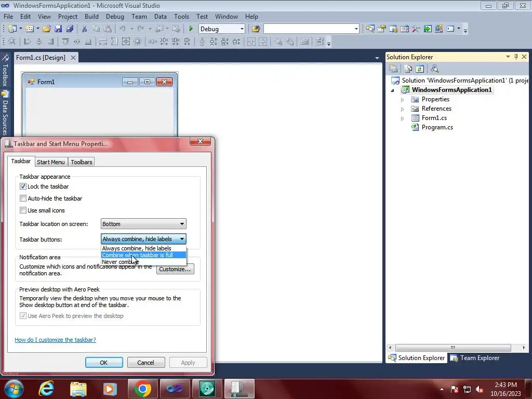Click the Open File folder icon

point(47,29)
